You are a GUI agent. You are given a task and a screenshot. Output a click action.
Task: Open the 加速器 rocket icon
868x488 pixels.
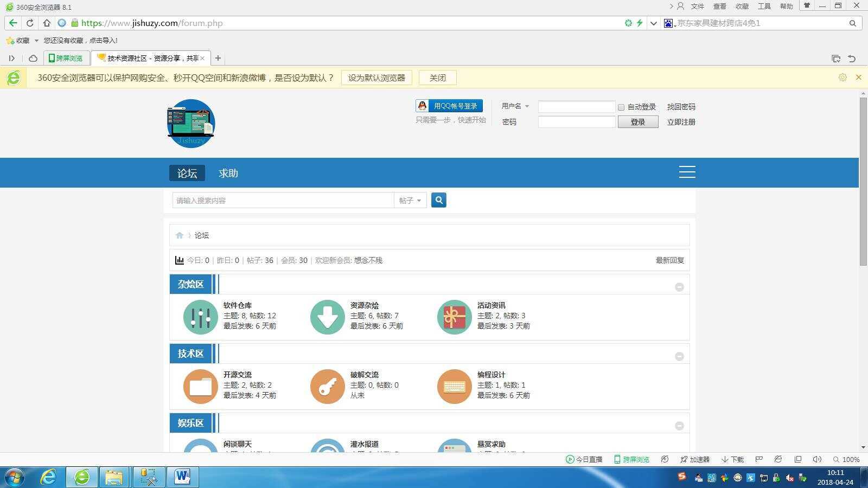pos(695,459)
